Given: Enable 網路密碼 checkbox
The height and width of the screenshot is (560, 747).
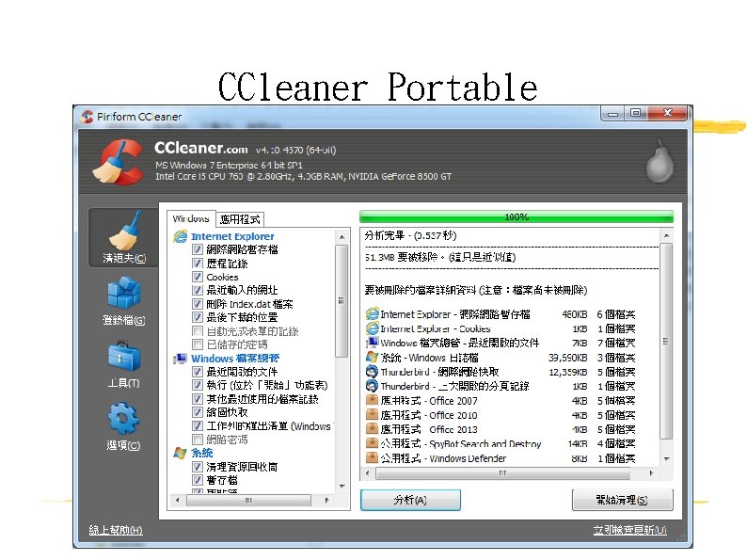Looking at the screenshot, I should [x=198, y=439].
